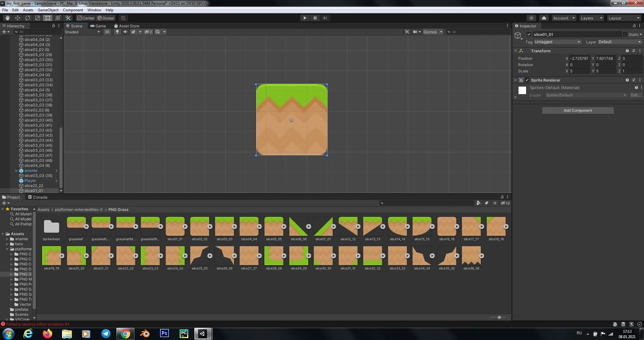This screenshot has width=644, height=340.
Task: Adjust the Project thumbnail size slider
Action: (499, 317)
